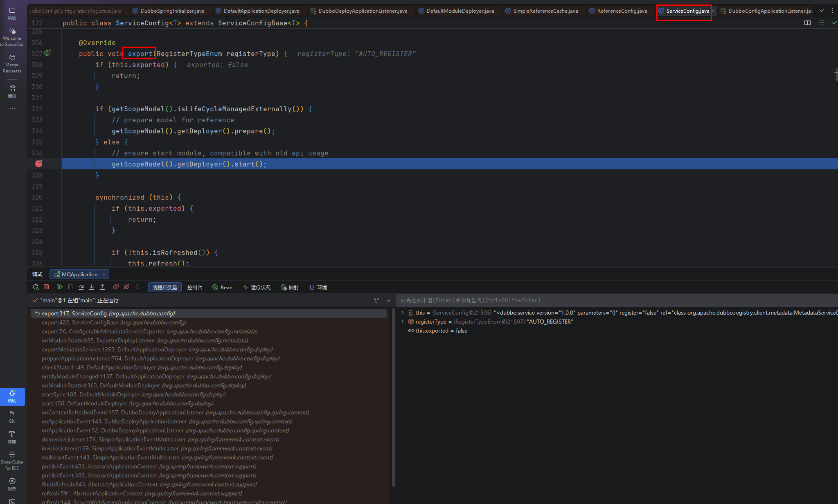Click the Rerun debug icon

click(x=36, y=287)
